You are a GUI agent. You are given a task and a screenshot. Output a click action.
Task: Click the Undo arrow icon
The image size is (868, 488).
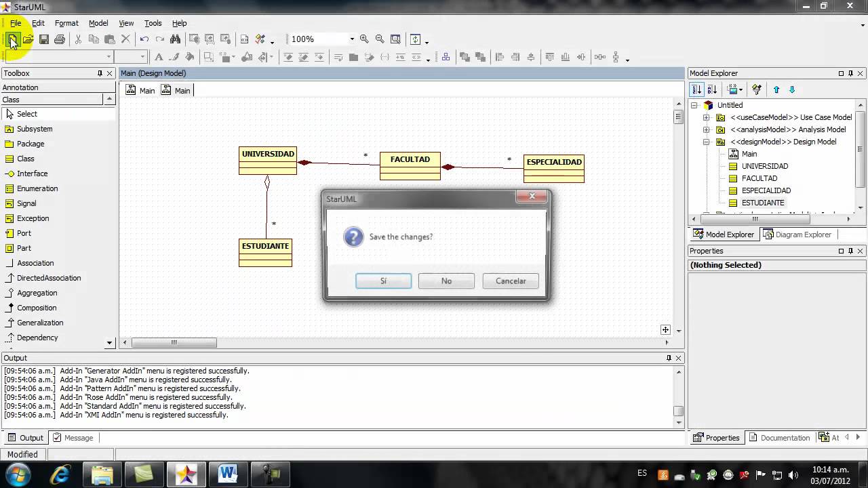tap(144, 39)
